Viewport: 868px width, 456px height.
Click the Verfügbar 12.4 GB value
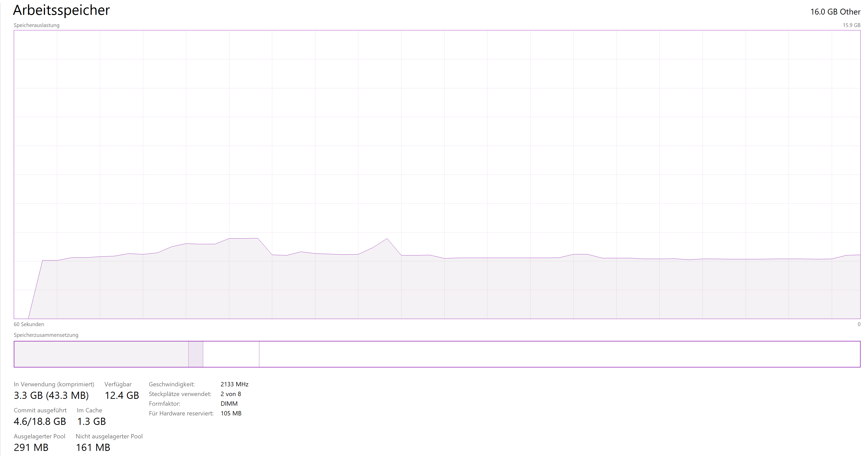122,395
